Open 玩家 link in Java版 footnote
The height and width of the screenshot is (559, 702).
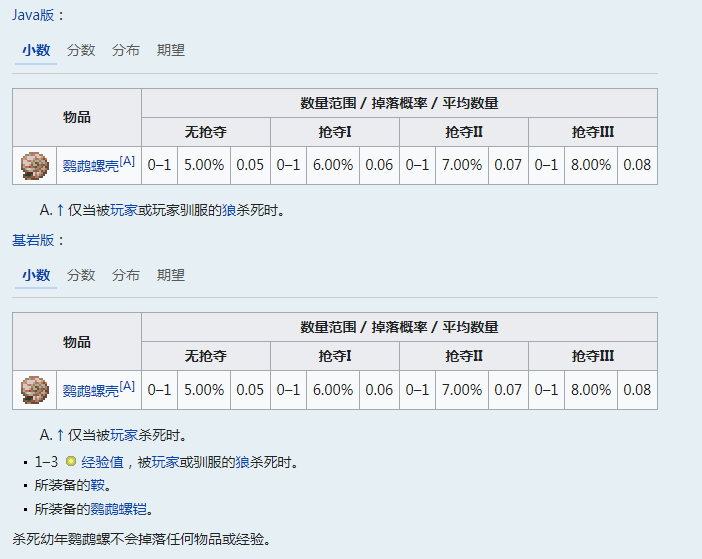coord(124,210)
